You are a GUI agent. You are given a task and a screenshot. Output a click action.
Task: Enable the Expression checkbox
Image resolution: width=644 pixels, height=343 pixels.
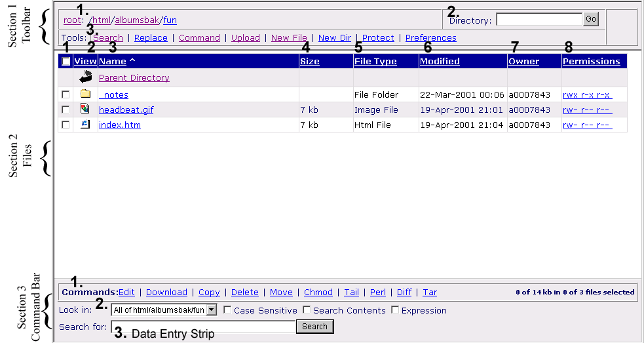pos(394,310)
